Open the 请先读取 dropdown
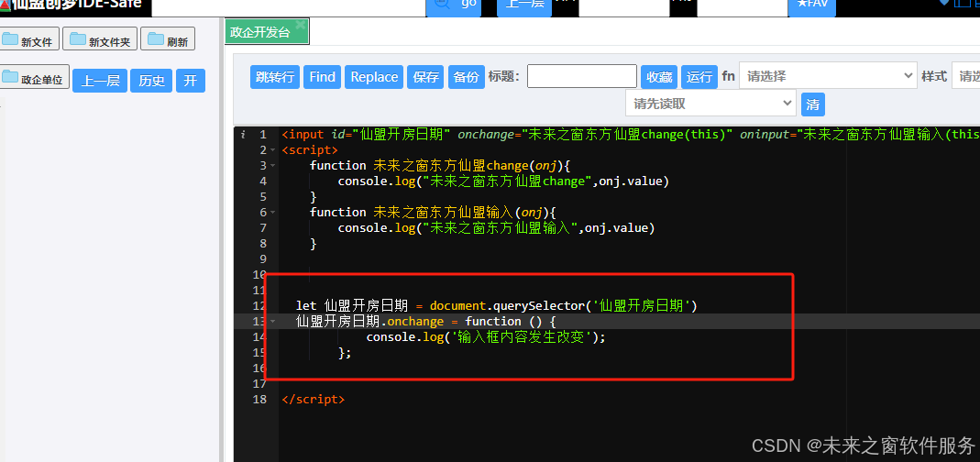The width and height of the screenshot is (980, 462). click(710, 104)
